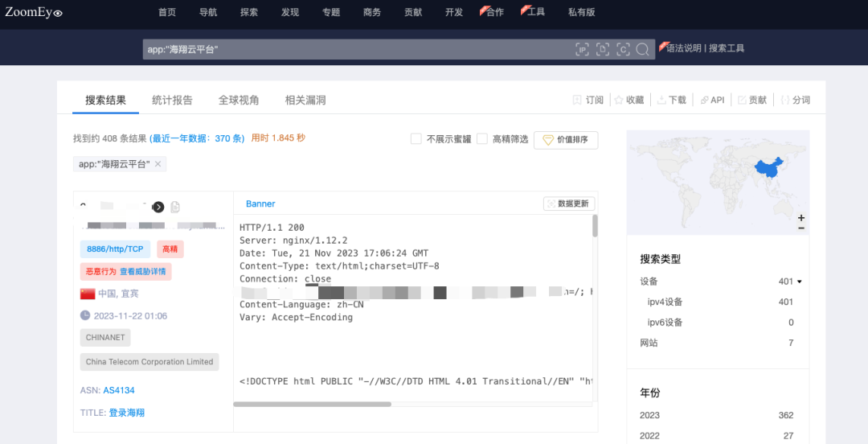Remove the app:"海翔云平台" filter tag
868x444 pixels.
click(x=158, y=164)
